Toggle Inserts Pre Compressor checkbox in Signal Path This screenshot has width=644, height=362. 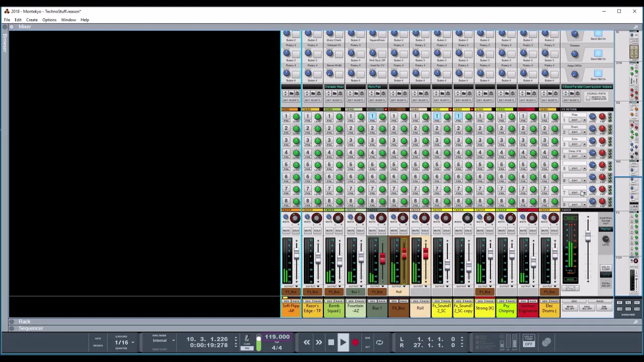point(588,98)
